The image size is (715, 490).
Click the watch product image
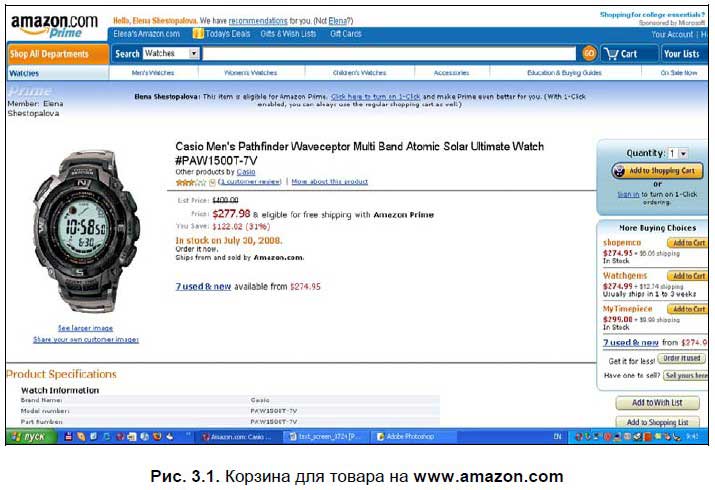(x=87, y=232)
